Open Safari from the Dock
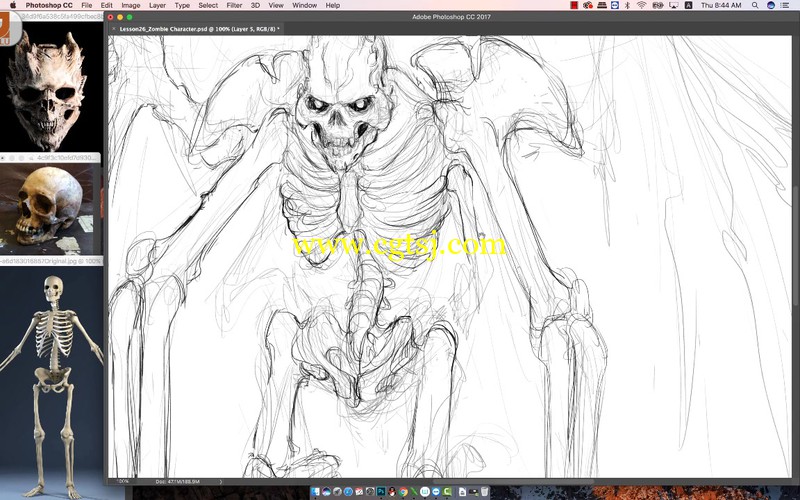 click(x=348, y=492)
